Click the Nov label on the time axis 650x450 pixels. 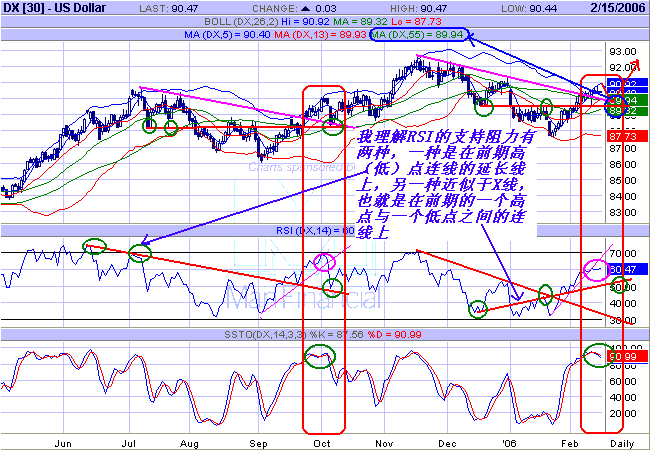coord(384,443)
